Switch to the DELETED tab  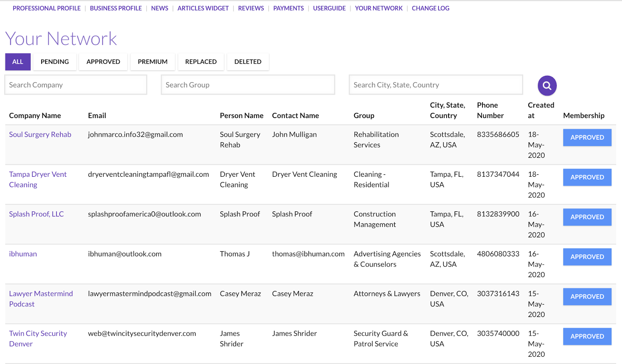[x=248, y=62]
